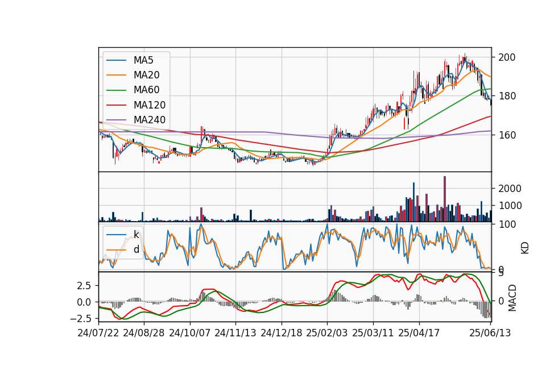Click the 160 price axis label

[x=507, y=135]
